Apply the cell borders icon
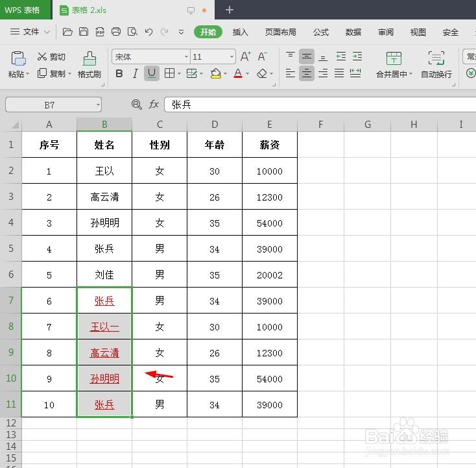This screenshot has height=468, width=476. click(169, 73)
